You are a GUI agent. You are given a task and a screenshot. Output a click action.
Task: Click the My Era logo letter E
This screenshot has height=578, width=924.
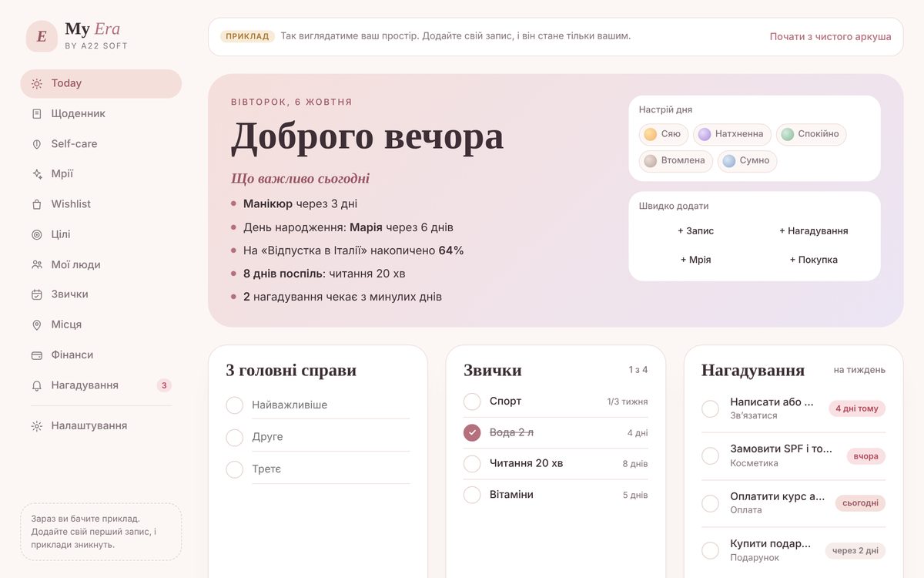point(42,36)
